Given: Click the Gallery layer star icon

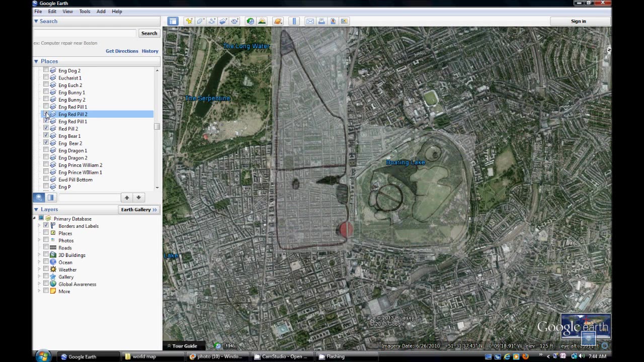Looking at the screenshot, I should click(53, 277).
